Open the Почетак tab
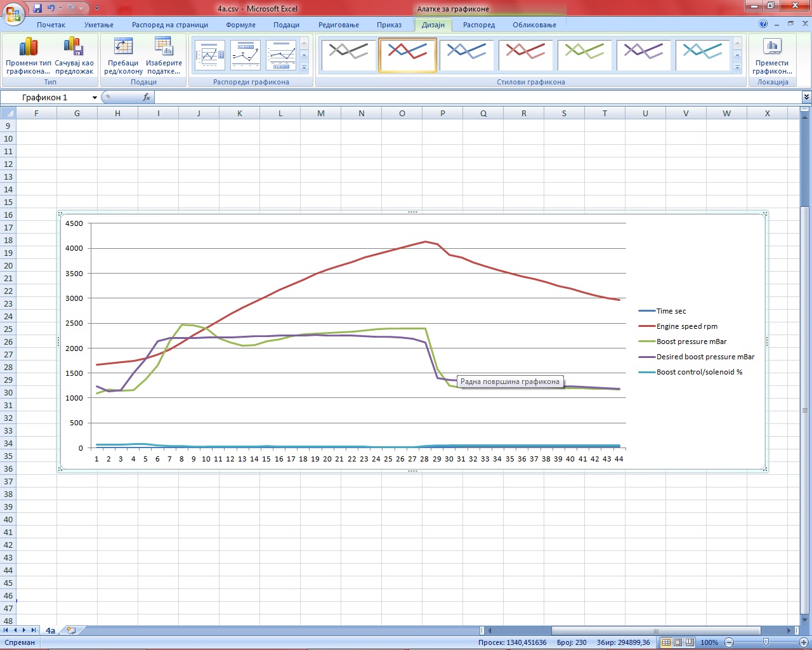This screenshot has width=812, height=650. [x=51, y=25]
